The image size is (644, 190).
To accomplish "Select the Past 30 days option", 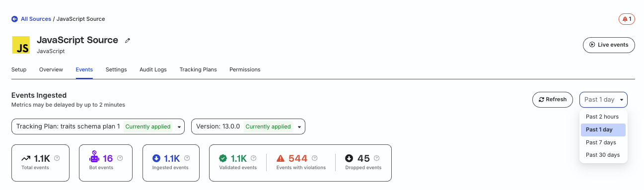I will point(603,155).
